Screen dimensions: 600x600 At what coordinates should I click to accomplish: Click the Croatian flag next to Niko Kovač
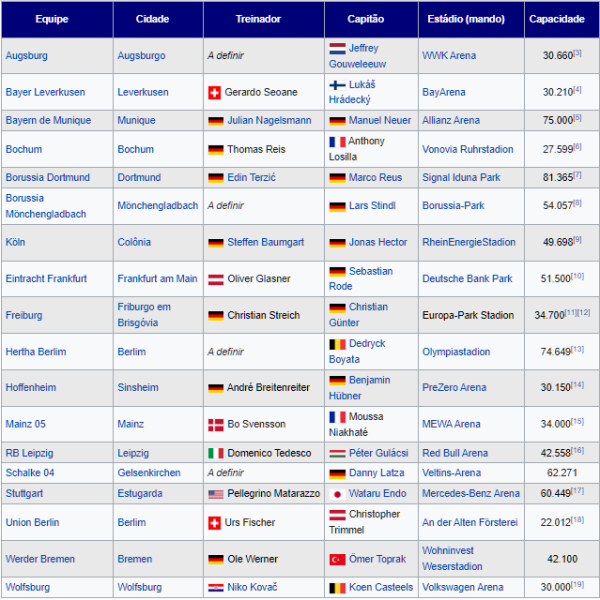pos(214,587)
